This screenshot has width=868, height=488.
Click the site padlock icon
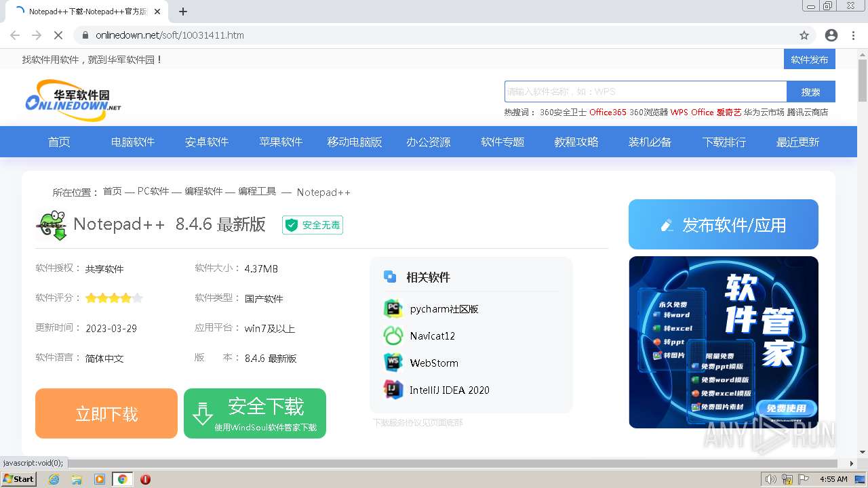coord(85,35)
